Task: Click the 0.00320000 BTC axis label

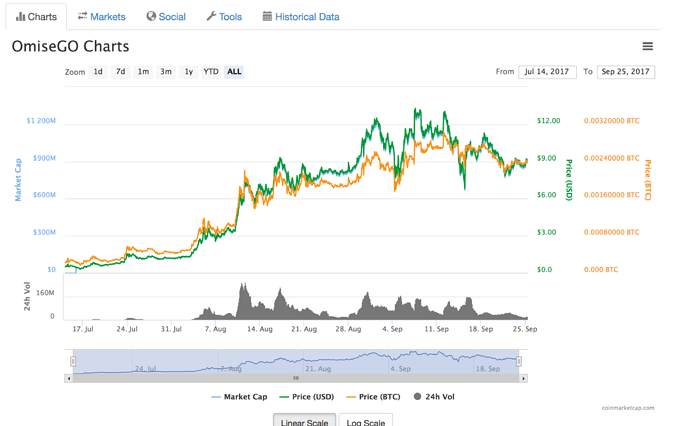Action: click(612, 121)
